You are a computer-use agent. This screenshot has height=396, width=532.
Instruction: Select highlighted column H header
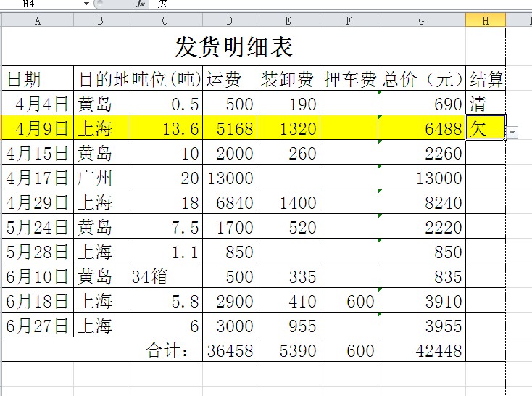click(486, 21)
